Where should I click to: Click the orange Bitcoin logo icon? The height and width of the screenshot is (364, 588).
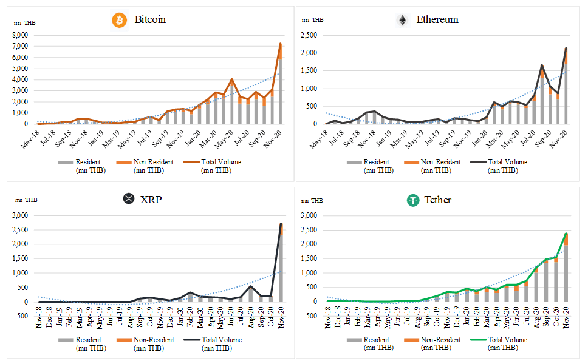(x=119, y=20)
